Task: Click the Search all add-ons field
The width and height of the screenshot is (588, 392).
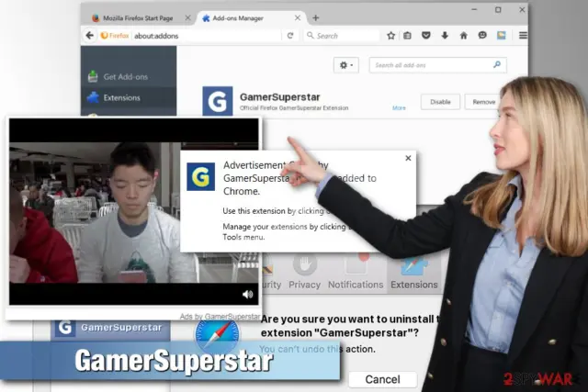Action: pyautogui.click(x=437, y=65)
